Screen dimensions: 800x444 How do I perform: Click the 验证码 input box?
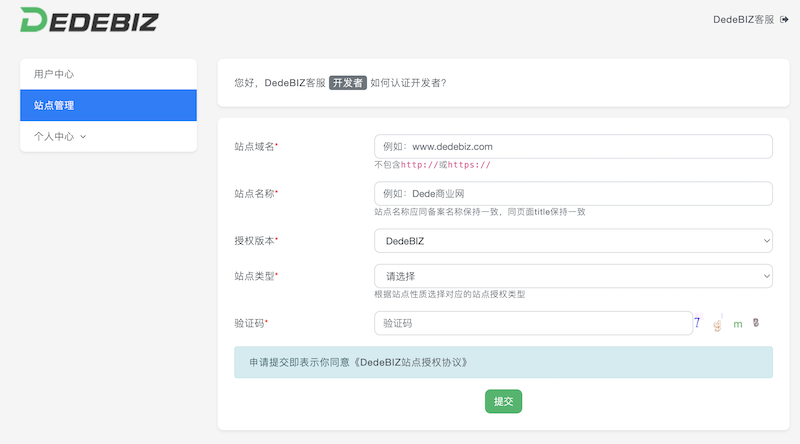point(532,323)
